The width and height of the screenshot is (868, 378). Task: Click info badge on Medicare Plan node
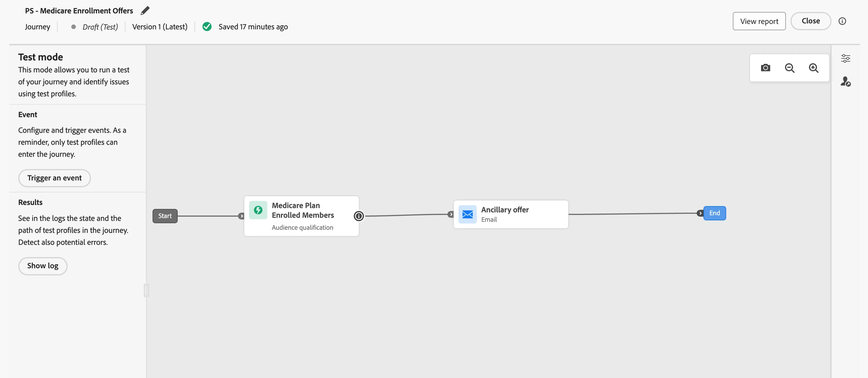coord(359,216)
